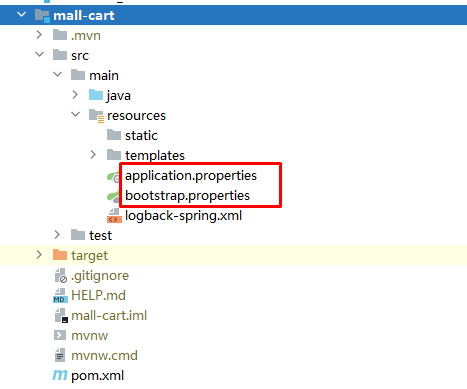Collapse the mall-cart module chevron
Image resolution: width=467 pixels, height=389 pixels.
tap(22, 15)
